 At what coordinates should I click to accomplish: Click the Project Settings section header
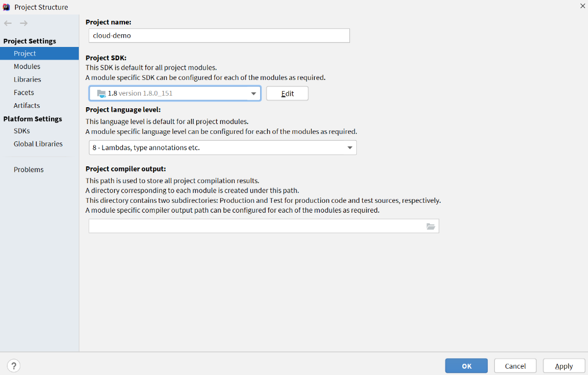click(30, 41)
